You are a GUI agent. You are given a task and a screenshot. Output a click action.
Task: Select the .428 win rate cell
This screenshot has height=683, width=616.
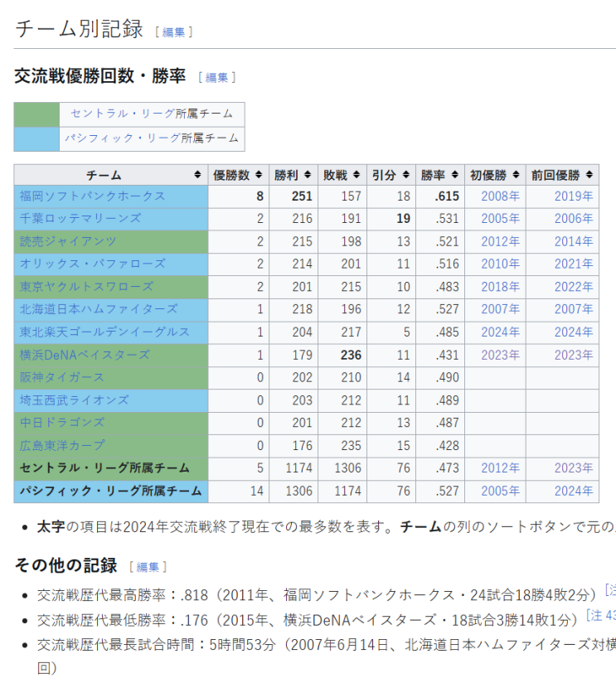tap(440, 446)
